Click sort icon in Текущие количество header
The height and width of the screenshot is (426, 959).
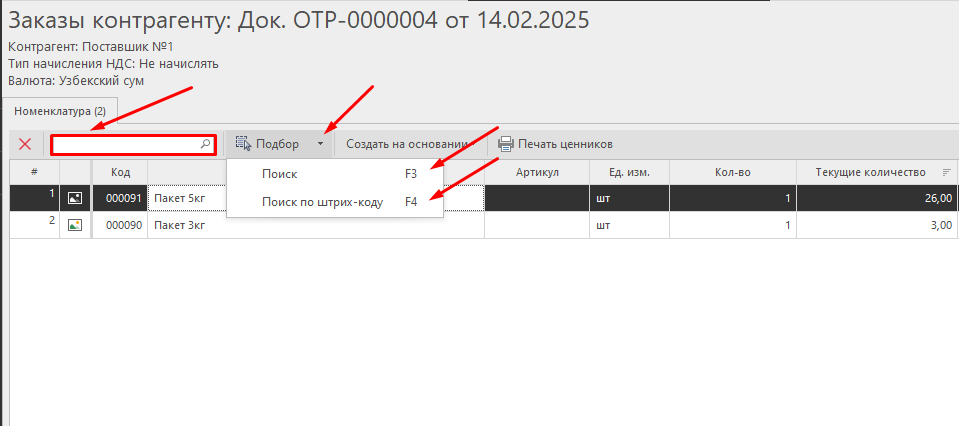pos(946,173)
